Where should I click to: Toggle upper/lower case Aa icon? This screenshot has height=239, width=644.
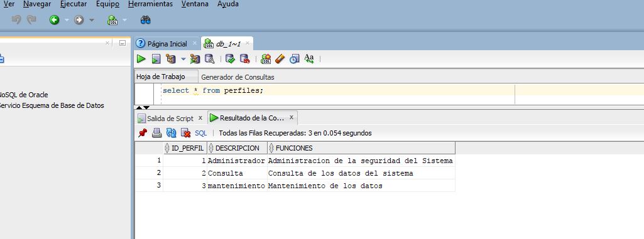click(x=309, y=59)
